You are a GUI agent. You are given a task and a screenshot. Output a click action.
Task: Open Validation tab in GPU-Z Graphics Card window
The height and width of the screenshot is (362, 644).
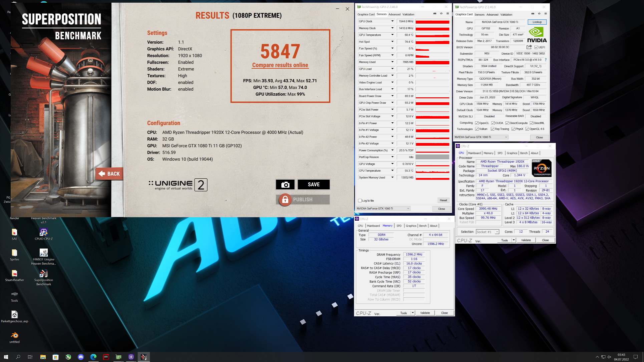506,14
